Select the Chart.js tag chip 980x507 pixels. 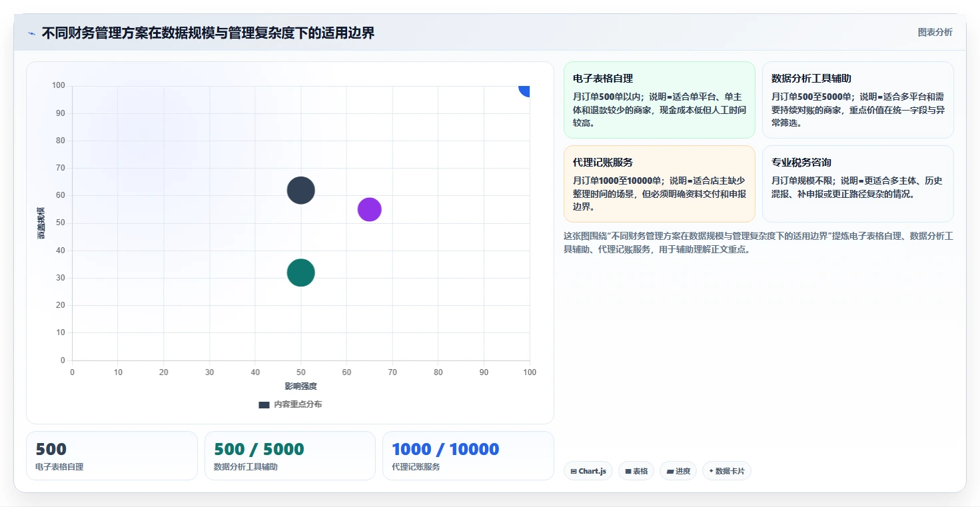pyautogui.click(x=588, y=471)
